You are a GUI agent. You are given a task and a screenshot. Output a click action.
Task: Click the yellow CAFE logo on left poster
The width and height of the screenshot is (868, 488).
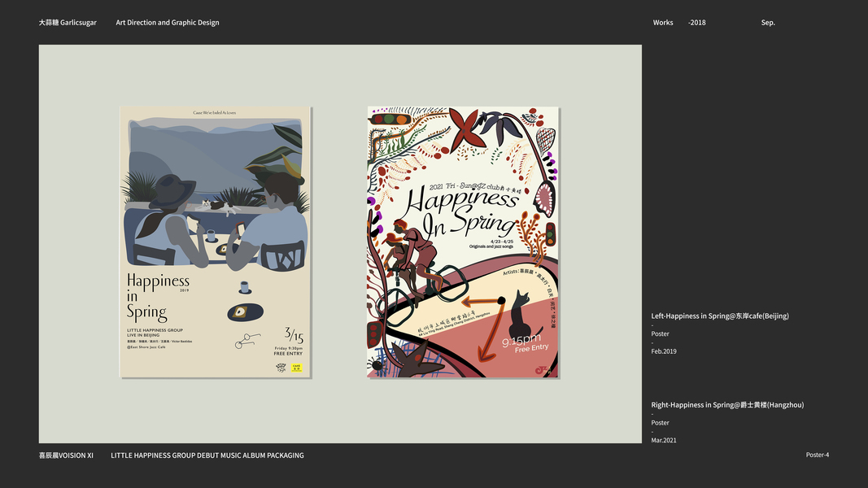coord(297,368)
